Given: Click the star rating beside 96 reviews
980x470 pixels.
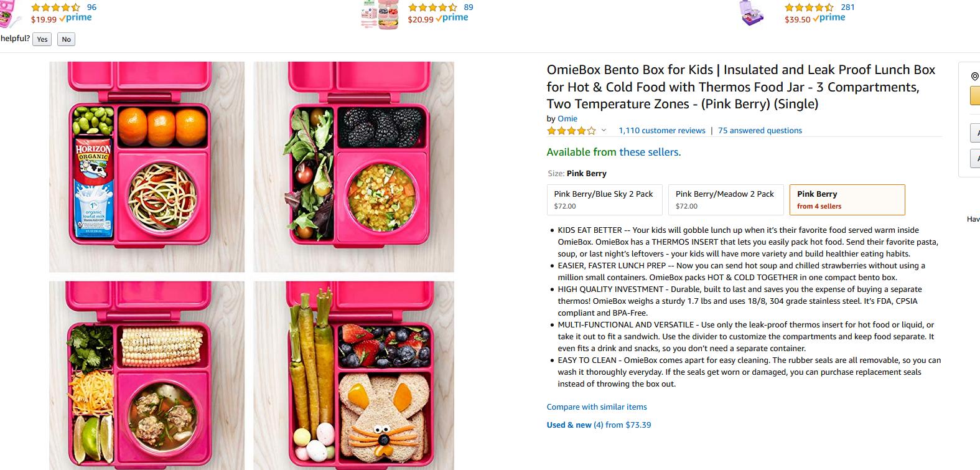Looking at the screenshot, I should (55, 7).
